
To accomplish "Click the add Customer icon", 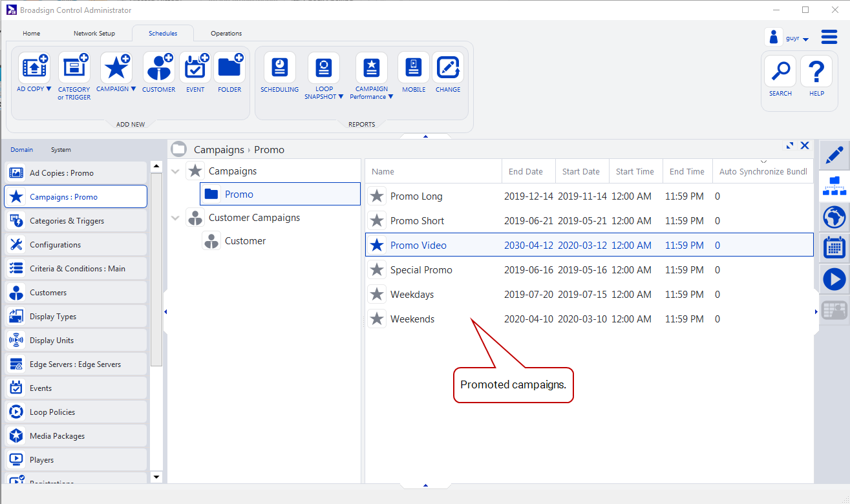I will (158, 68).
